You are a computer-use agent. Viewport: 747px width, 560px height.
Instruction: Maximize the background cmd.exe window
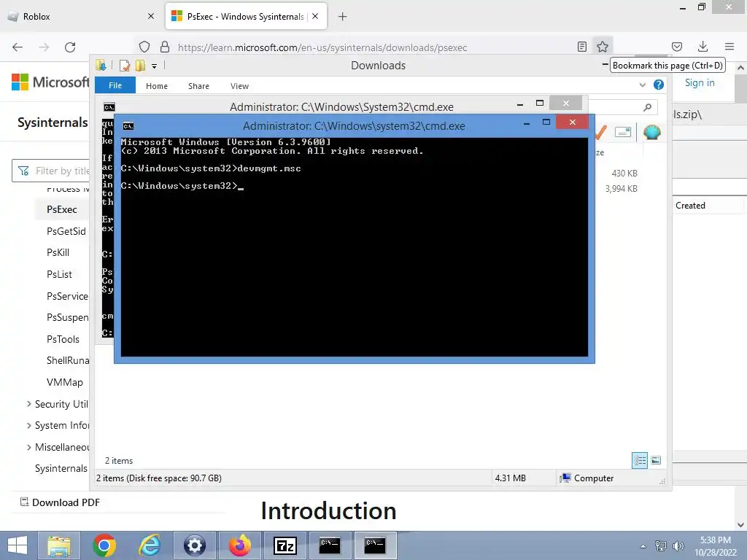[x=540, y=103]
